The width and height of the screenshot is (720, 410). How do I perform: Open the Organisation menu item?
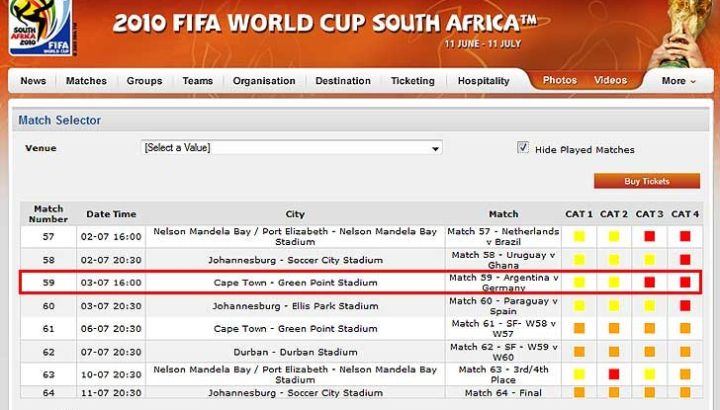click(264, 81)
